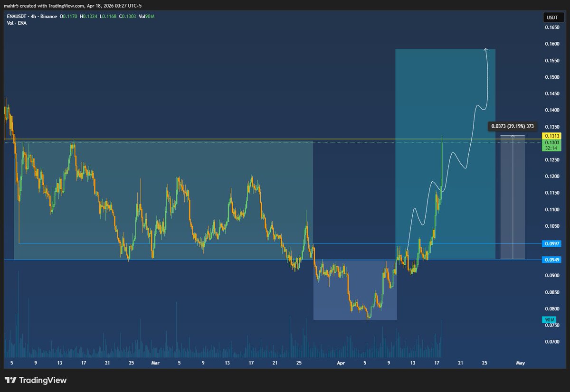Click the green 0.1303 current price label
Image resolution: width=570 pixels, height=392 pixels.
pos(552,142)
